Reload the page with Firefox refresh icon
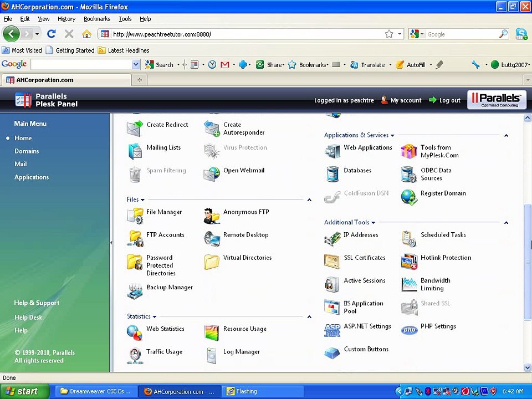 click(51, 34)
